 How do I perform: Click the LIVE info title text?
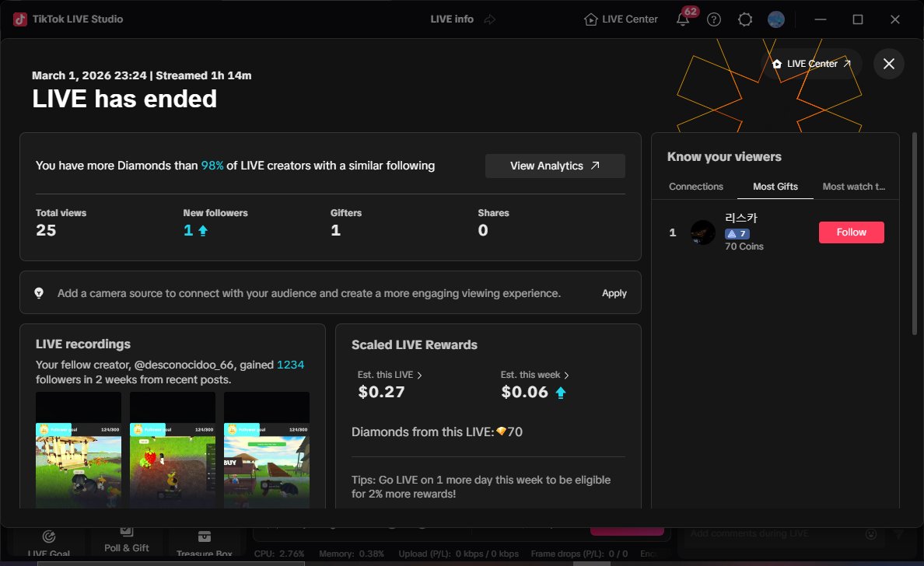click(452, 19)
